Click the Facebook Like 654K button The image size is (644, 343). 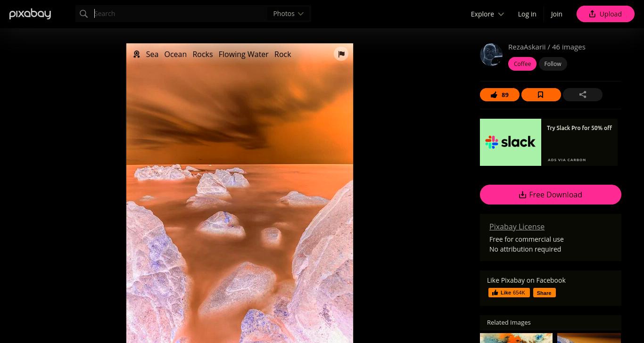click(509, 293)
